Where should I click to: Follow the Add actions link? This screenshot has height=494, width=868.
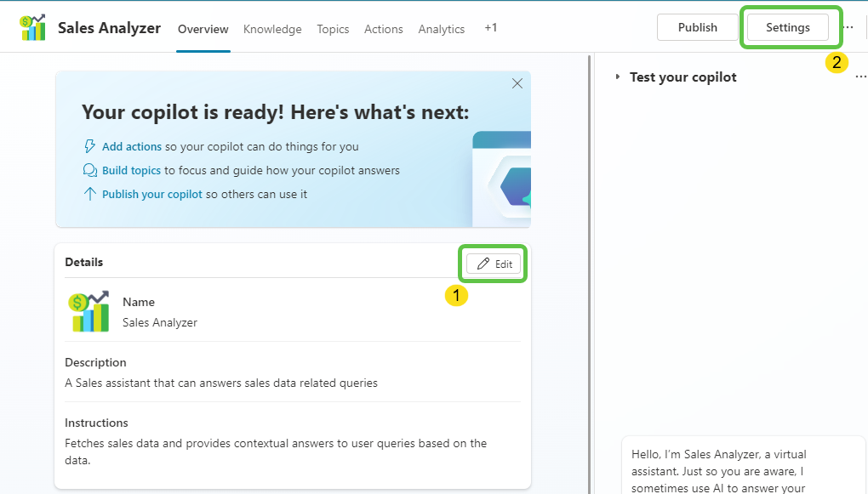[x=132, y=146]
